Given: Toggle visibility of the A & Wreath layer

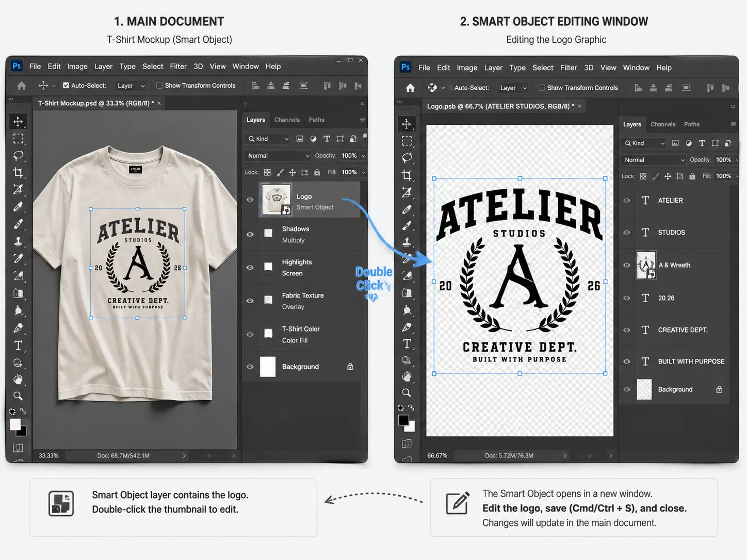Looking at the screenshot, I should (x=627, y=265).
